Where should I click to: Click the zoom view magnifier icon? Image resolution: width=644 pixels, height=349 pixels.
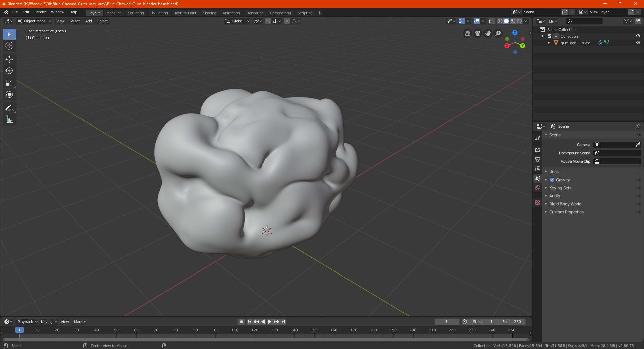(x=498, y=33)
